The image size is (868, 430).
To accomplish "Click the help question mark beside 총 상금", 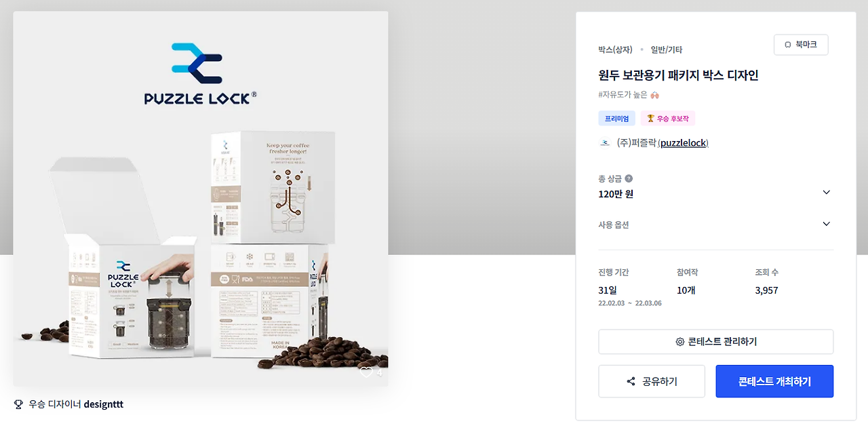I will [x=629, y=179].
